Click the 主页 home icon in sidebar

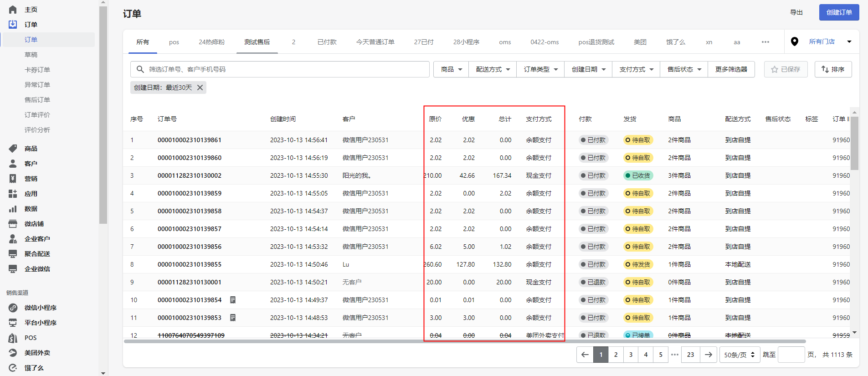click(x=13, y=10)
